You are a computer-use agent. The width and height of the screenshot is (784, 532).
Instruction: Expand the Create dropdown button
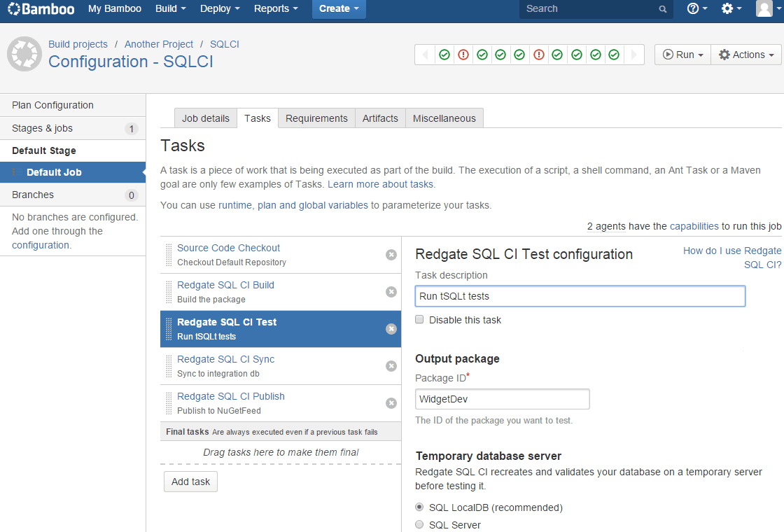click(x=339, y=9)
